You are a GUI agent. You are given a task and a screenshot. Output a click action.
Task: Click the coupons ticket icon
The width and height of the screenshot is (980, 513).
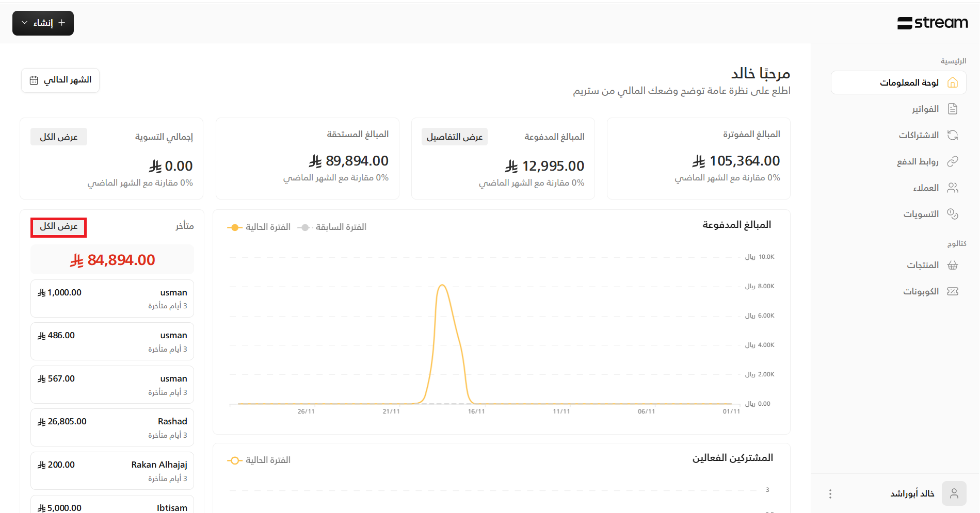tap(952, 291)
